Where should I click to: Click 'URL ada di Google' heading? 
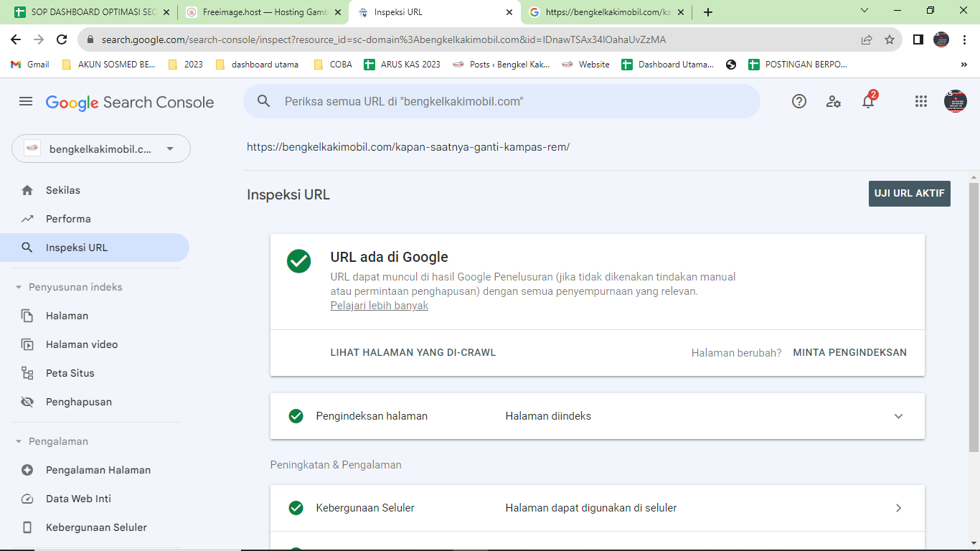click(x=389, y=257)
